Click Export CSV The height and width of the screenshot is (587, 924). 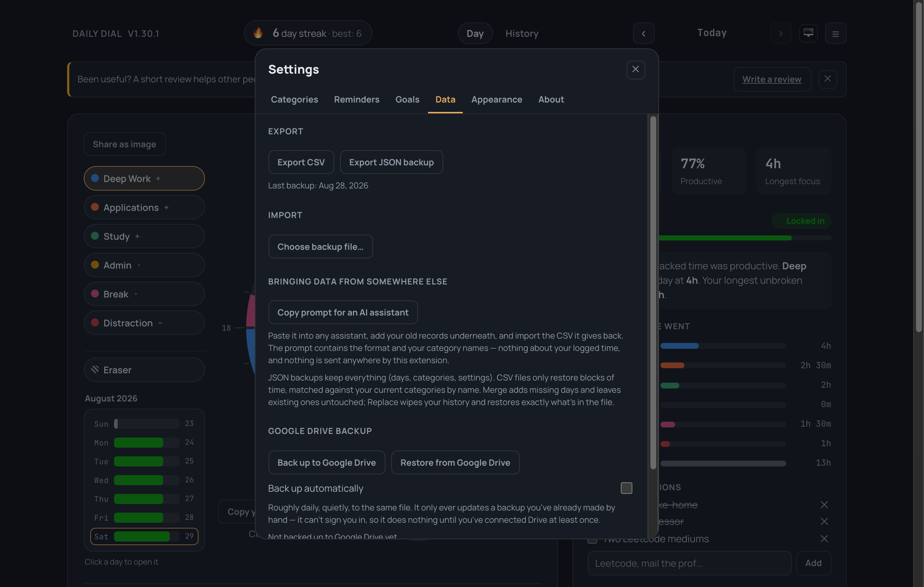[301, 162]
